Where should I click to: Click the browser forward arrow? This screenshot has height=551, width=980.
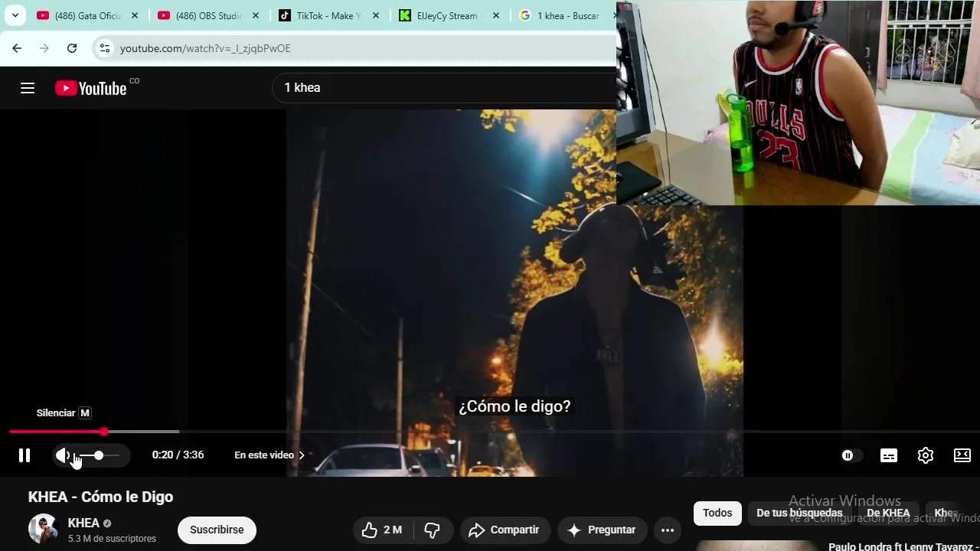pos(44,48)
